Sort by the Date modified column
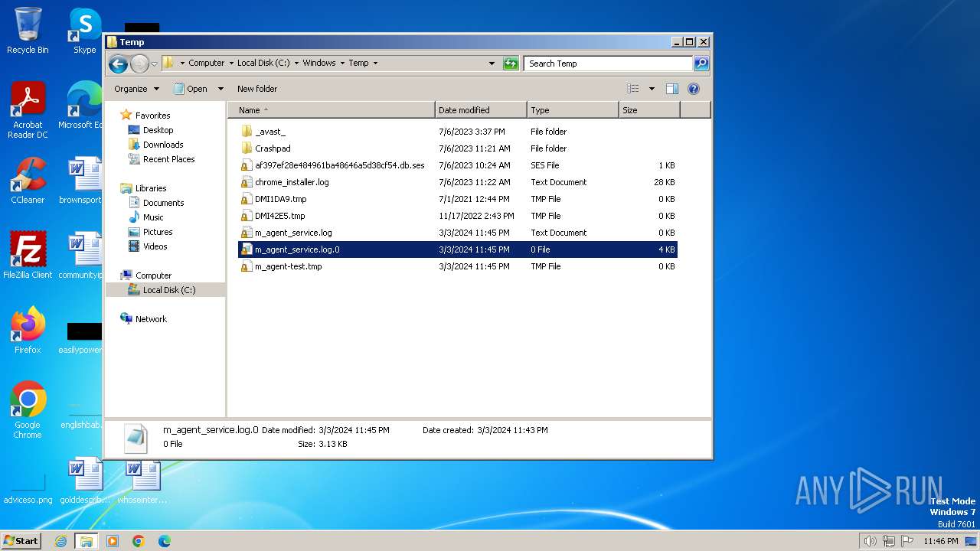Image resolution: width=980 pixels, height=551 pixels. 481,110
